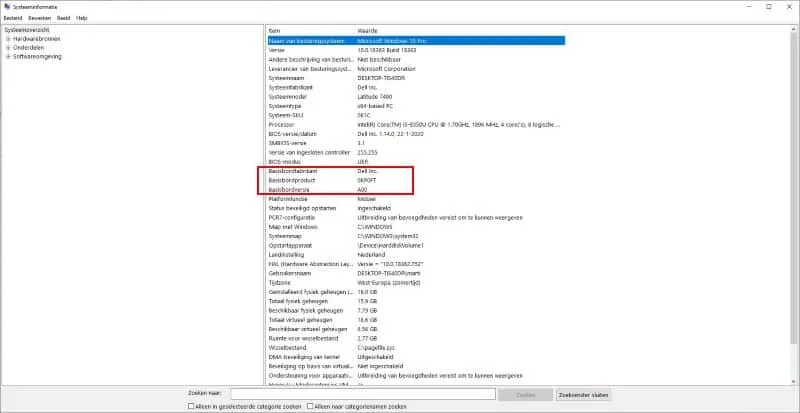Expand the Softwareomgeving tree node
The image size is (800, 413).
pos(8,57)
